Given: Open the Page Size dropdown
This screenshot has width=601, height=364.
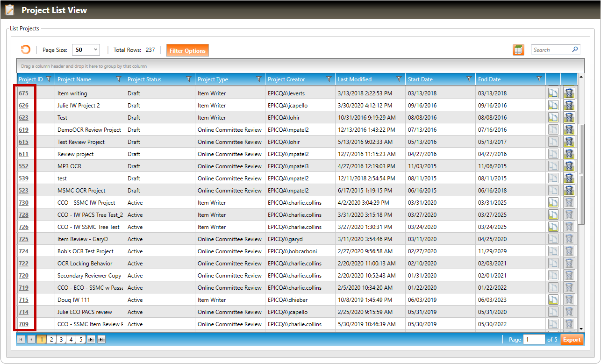Looking at the screenshot, I should [86, 50].
